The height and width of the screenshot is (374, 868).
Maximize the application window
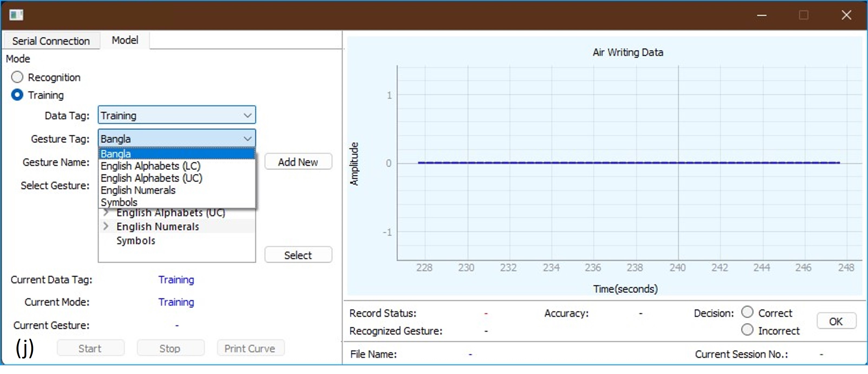pos(803,15)
